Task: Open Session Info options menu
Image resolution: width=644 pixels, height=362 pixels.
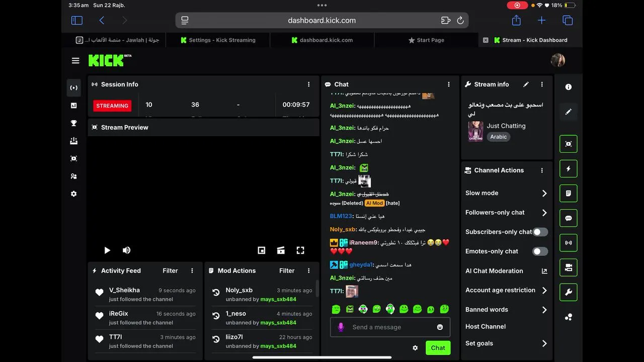Action: pos(309,84)
